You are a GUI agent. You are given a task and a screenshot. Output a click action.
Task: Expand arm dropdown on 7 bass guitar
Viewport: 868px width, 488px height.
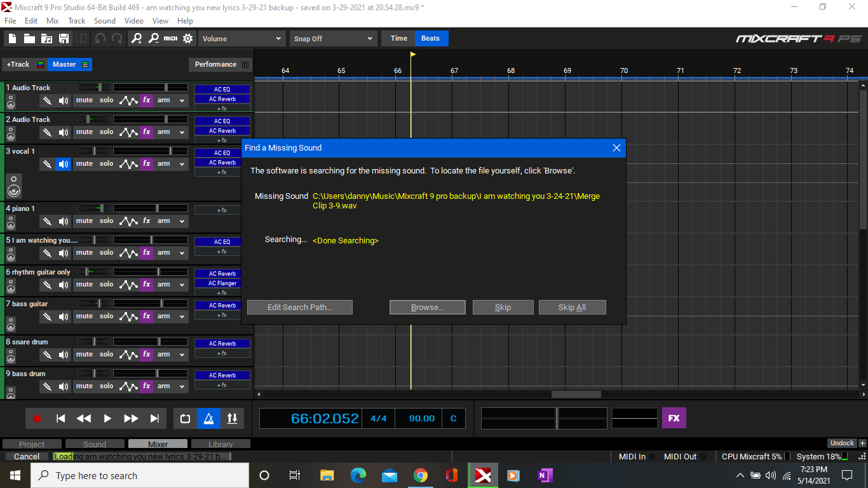tap(182, 316)
